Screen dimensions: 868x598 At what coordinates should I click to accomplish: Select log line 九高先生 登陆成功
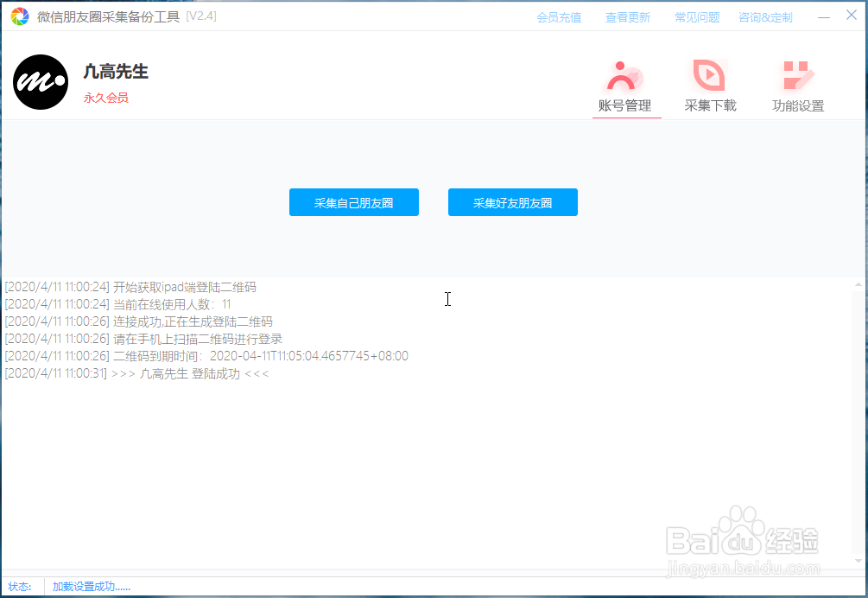pyautogui.click(x=136, y=373)
